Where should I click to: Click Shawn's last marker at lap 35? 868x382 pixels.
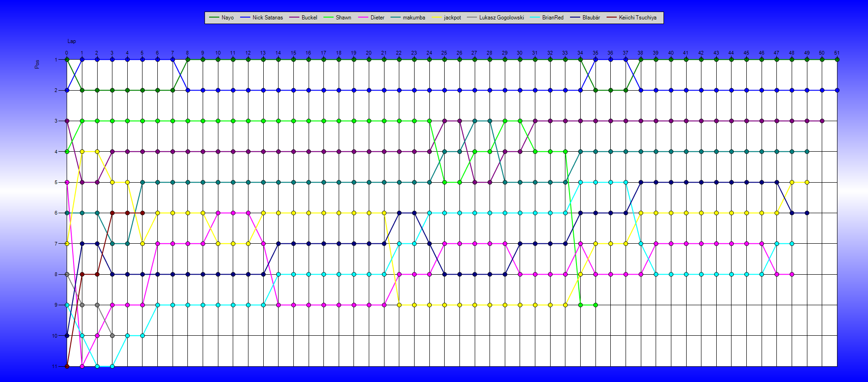(x=595, y=305)
